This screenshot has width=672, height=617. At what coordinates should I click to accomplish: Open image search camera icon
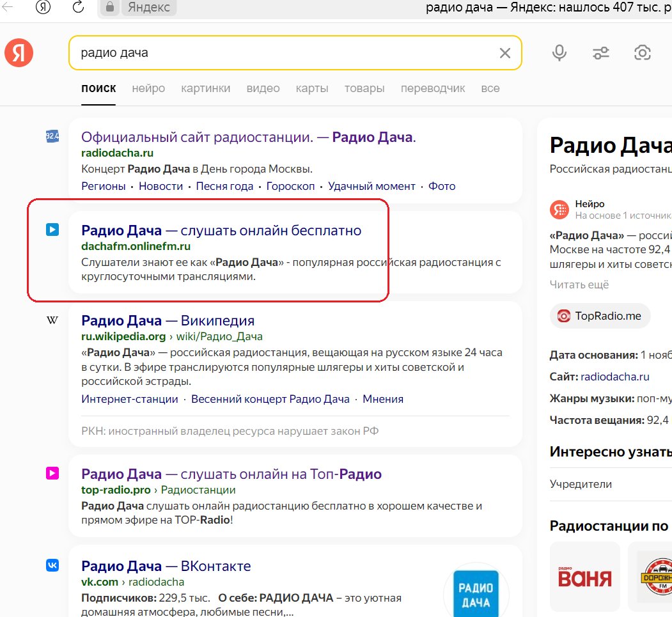(x=642, y=52)
